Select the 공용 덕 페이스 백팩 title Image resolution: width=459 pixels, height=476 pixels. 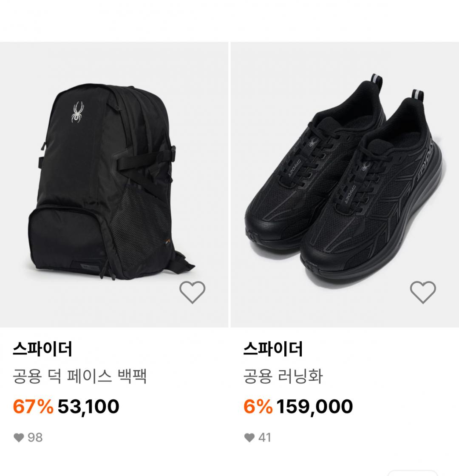click(x=80, y=377)
